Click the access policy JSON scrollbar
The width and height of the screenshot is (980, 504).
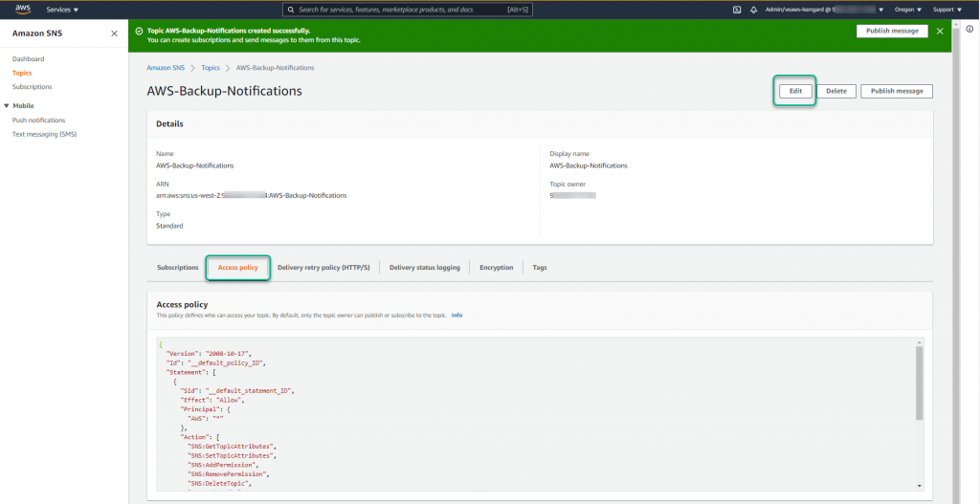coord(920,383)
